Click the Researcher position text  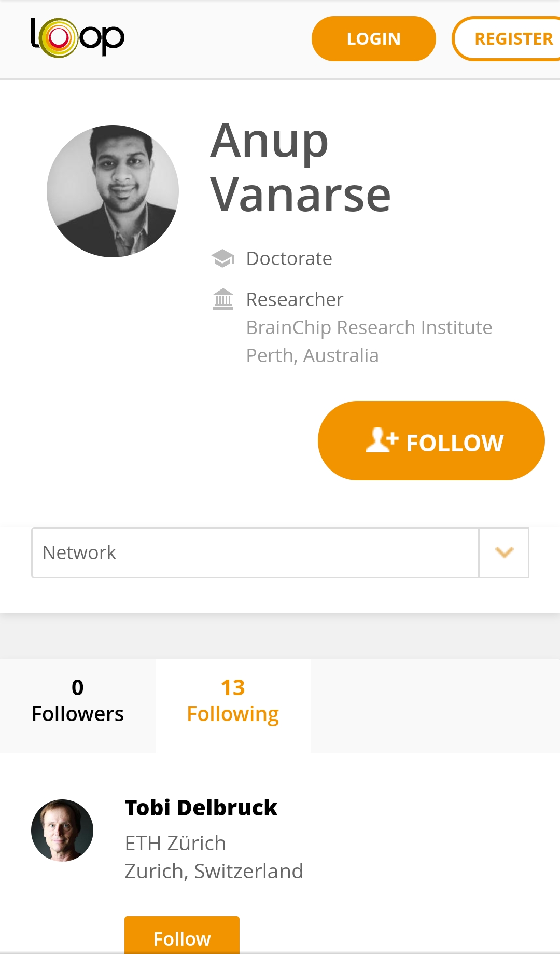[295, 300]
